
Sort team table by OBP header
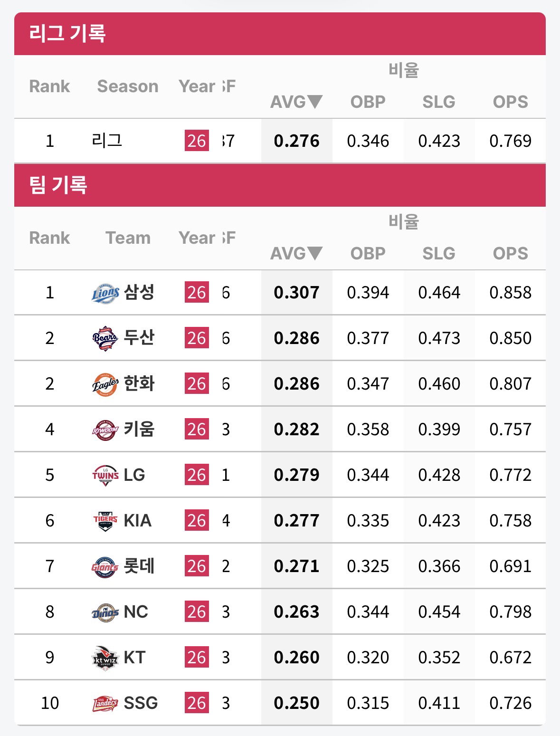point(368,253)
